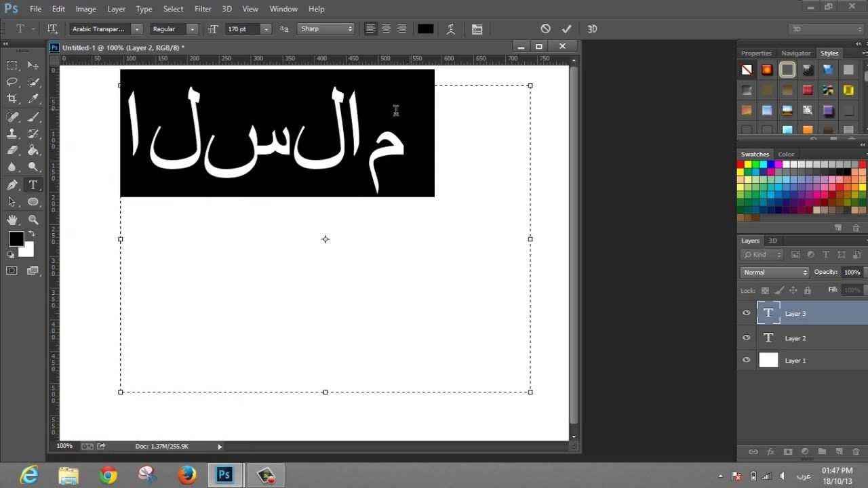This screenshot has width=868, height=488.
Task: Select the Lasso tool
Action: (12, 82)
